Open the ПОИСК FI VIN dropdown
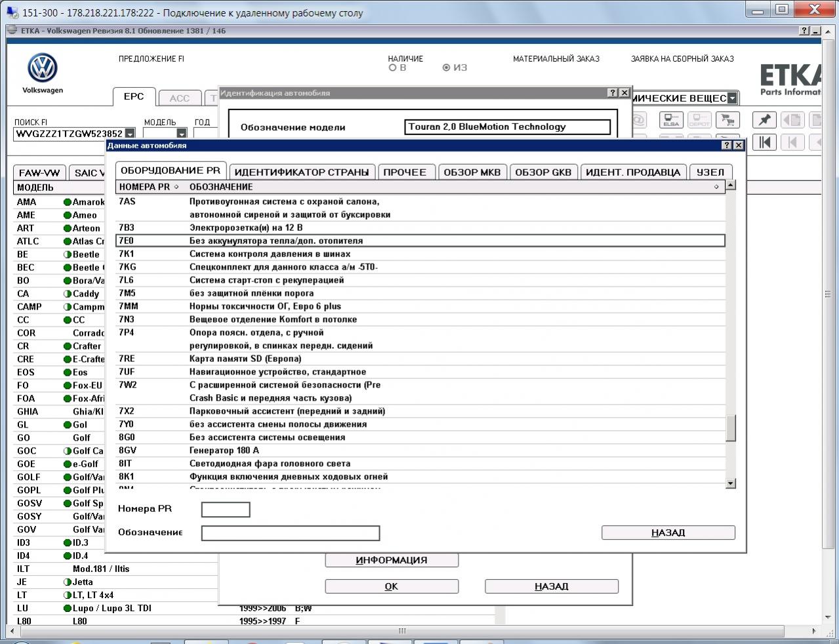 point(130,134)
